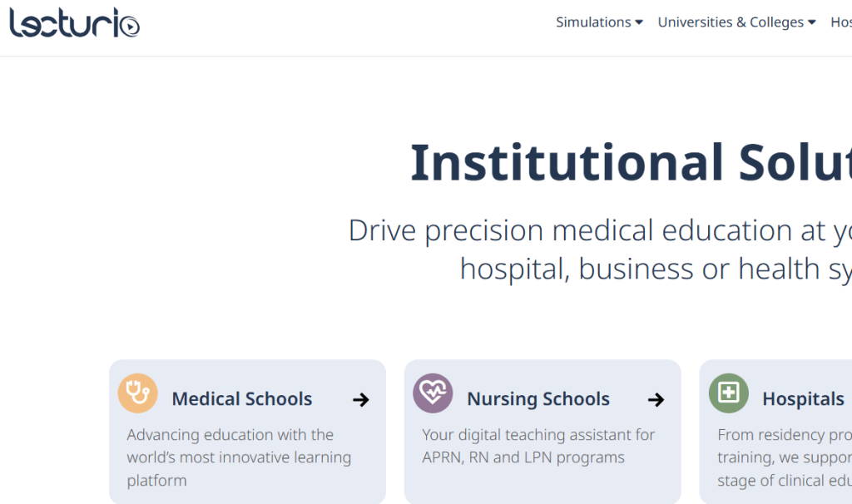Select the partially visible Hos… nav item
Viewport: 852px width, 504px height.
pos(841,22)
